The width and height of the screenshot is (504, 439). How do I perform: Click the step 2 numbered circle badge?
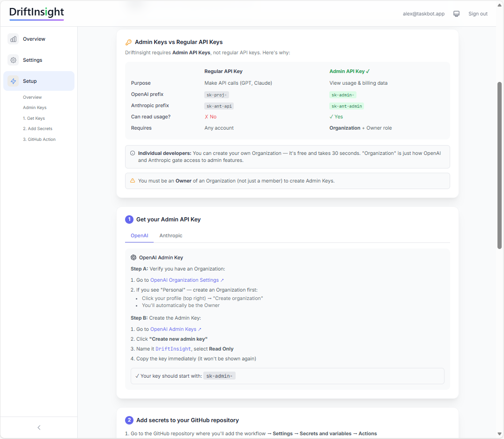(x=129, y=420)
